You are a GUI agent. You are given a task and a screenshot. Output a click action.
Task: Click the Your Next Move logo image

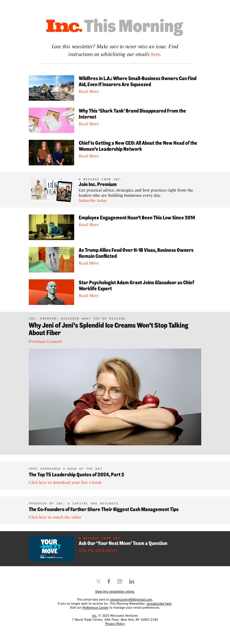tap(51, 548)
